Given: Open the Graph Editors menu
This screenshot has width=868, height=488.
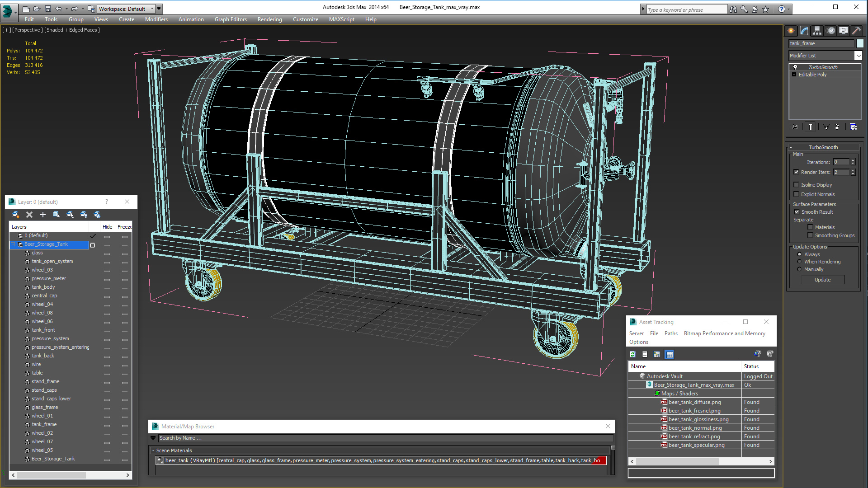Looking at the screenshot, I should pyautogui.click(x=231, y=19).
